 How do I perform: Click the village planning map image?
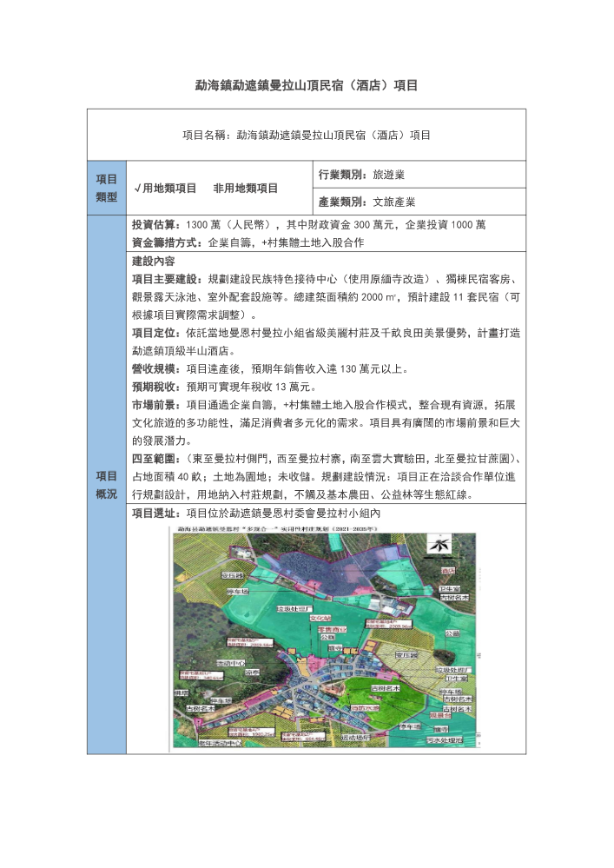325,640
